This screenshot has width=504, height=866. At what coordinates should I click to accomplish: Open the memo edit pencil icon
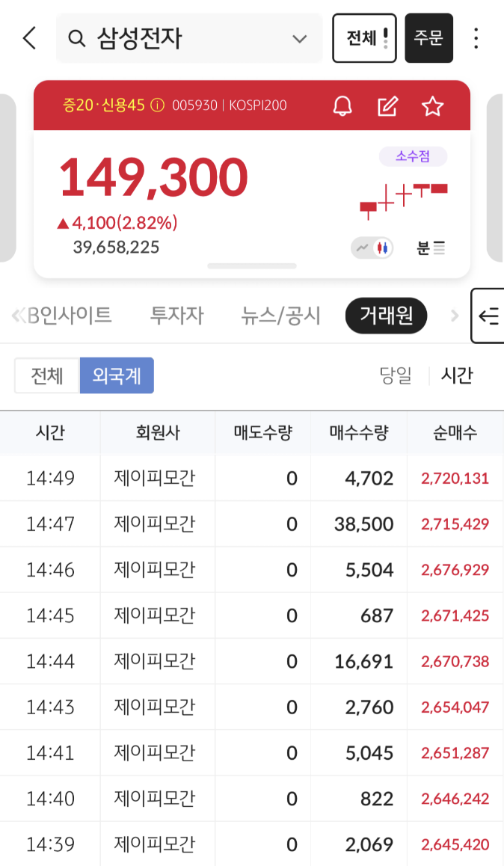[387, 106]
